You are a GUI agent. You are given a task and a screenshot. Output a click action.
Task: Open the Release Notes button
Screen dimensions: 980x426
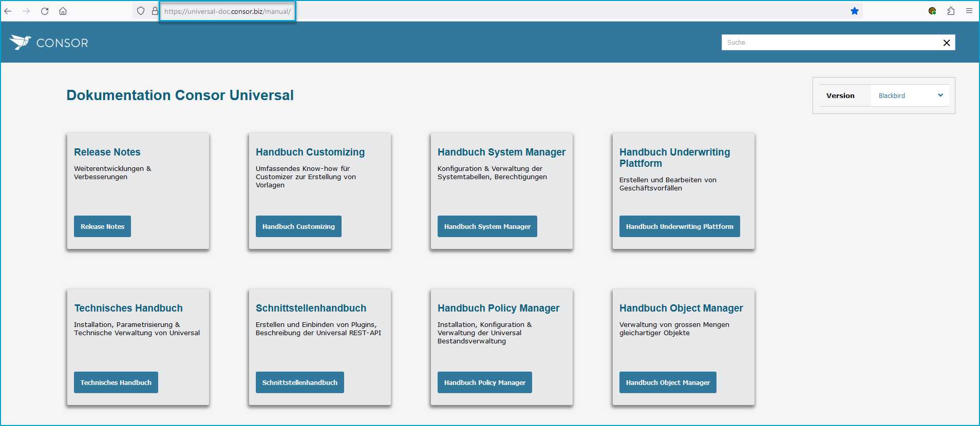[102, 226]
